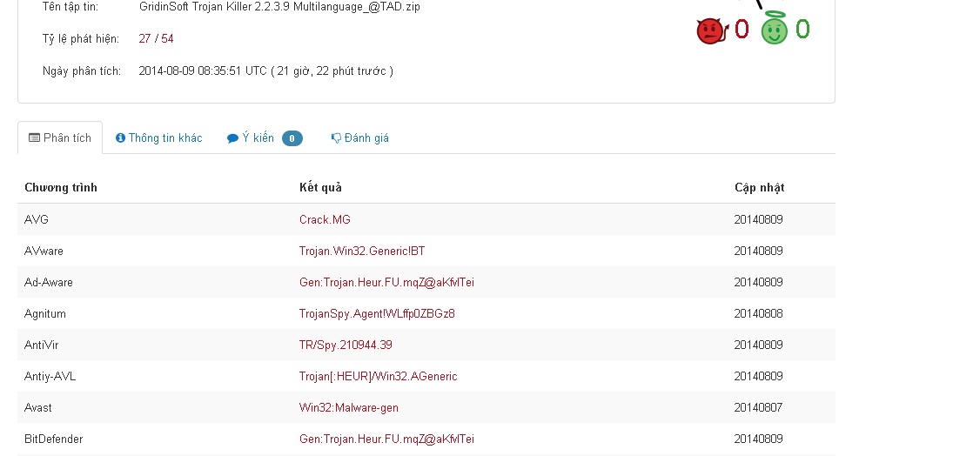Select the file name GridinSoft Trojan Killer zip

click(x=279, y=7)
